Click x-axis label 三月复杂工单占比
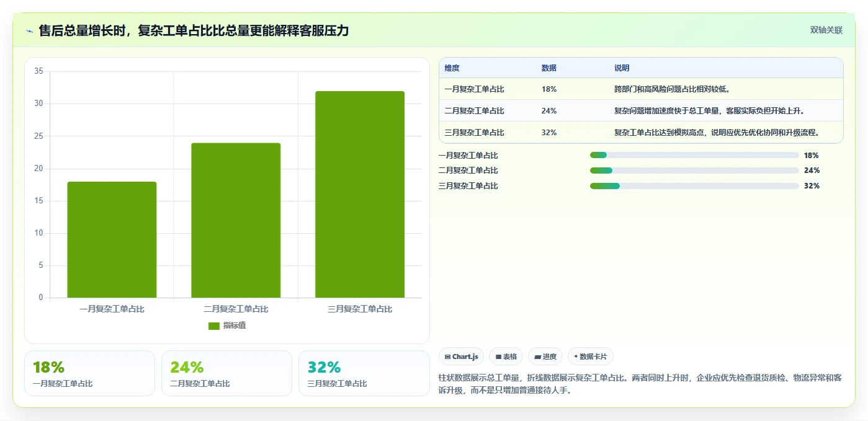The width and height of the screenshot is (868, 421). coord(360,309)
